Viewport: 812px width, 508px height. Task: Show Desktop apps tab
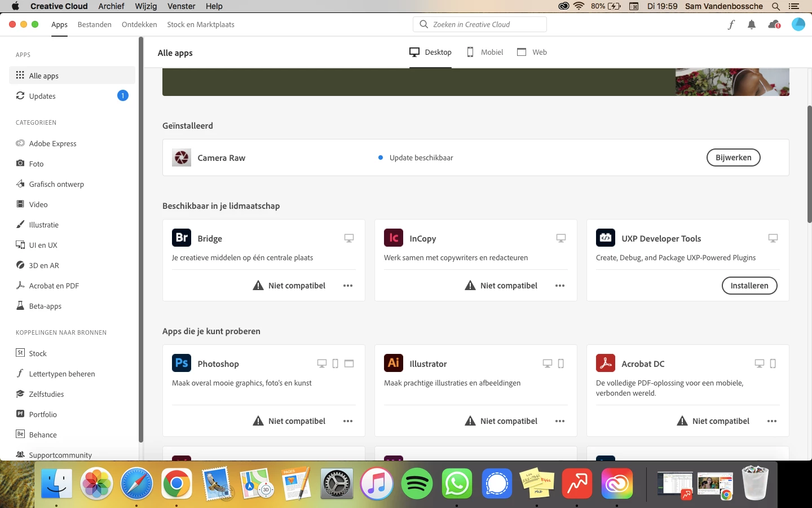[430, 52]
